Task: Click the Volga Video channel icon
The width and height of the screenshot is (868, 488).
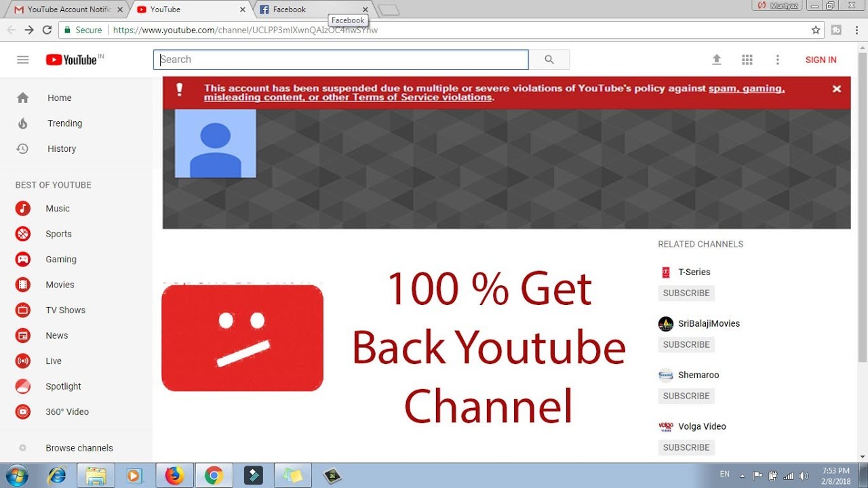Action: [x=666, y=426]
